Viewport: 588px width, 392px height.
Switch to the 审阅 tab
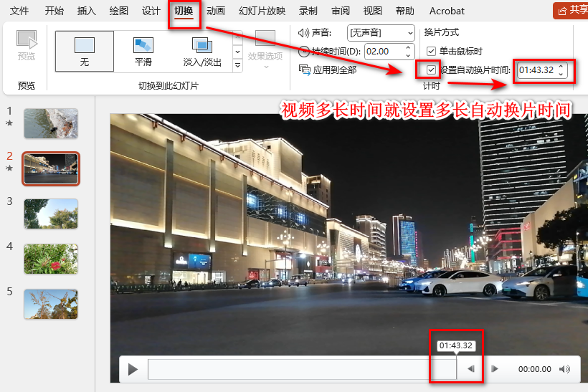[x=340, y=11]
